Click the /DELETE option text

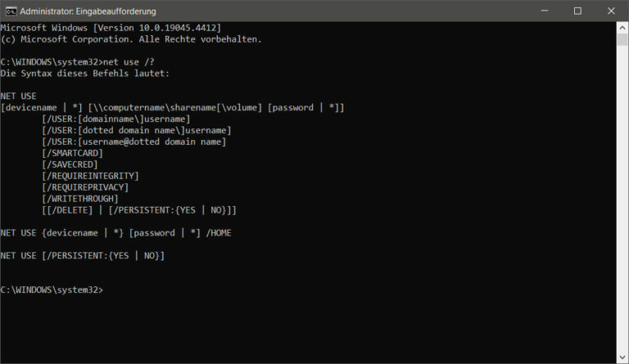pyautogui.click(x=70, y=210)
